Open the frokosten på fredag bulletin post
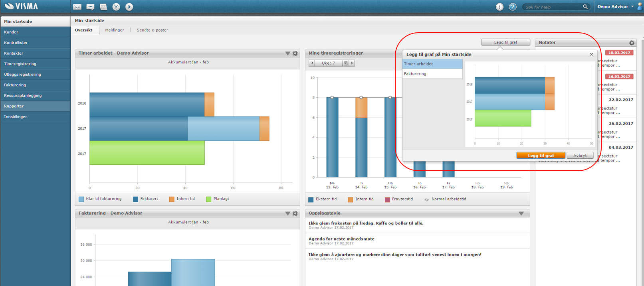 (366, 223)
